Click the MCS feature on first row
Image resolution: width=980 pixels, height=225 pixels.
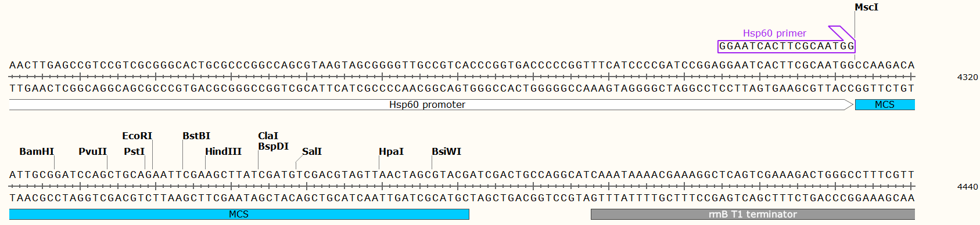[885, 104]
